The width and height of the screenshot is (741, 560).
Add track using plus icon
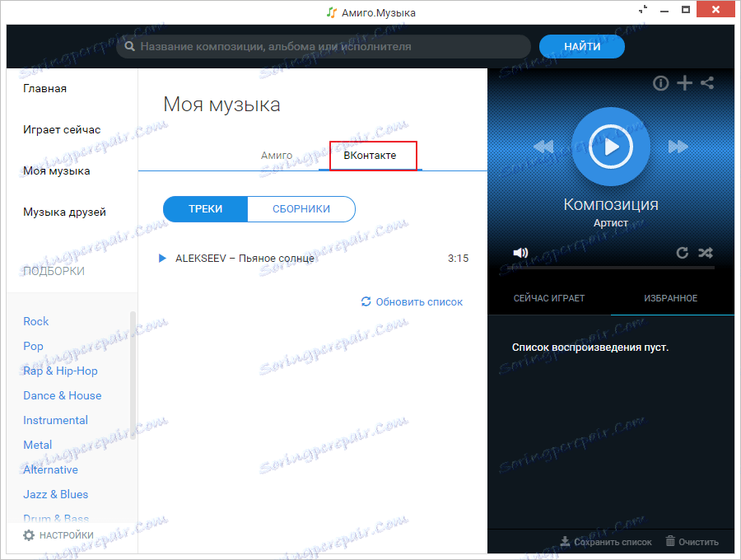pos(684,83)
